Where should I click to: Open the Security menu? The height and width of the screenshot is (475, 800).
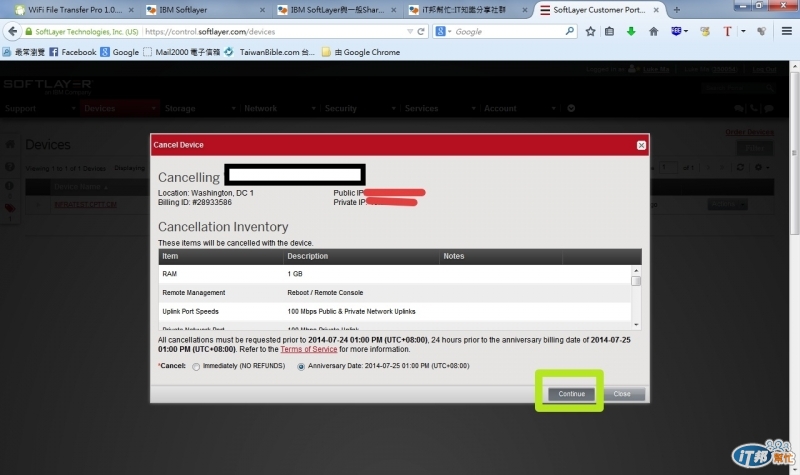360,108
